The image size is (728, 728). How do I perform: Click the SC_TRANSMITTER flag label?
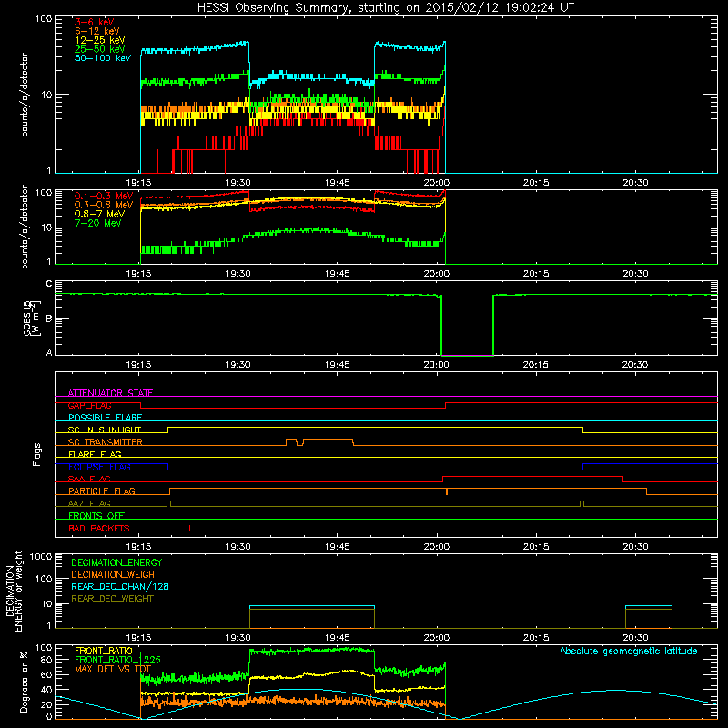click(x=105, y=442)
